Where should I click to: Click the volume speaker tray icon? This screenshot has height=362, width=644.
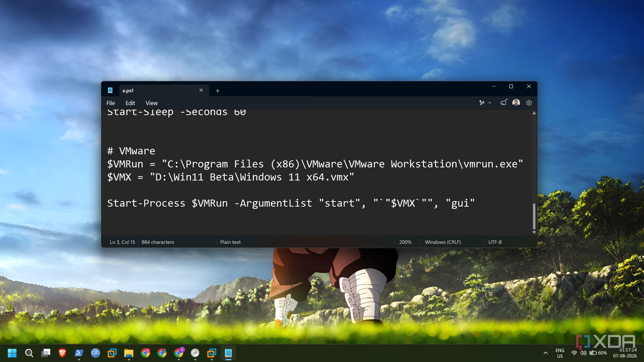pos(583,353)
